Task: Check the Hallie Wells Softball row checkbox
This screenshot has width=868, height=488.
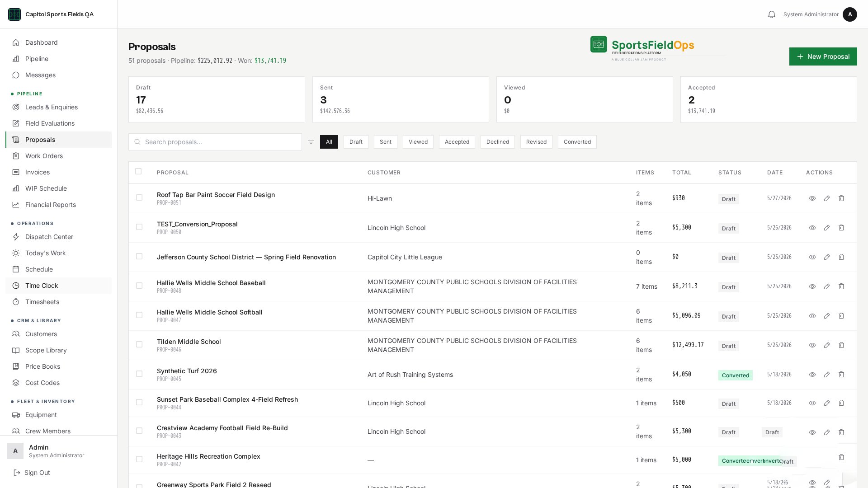Action: click(x=139, y=315)
